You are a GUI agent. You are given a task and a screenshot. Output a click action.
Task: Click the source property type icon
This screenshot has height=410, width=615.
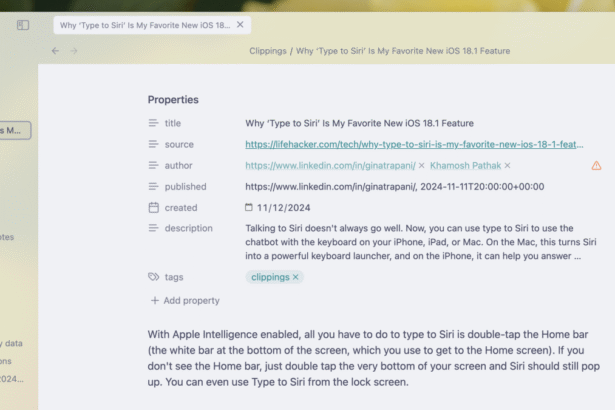coord(153,144)
